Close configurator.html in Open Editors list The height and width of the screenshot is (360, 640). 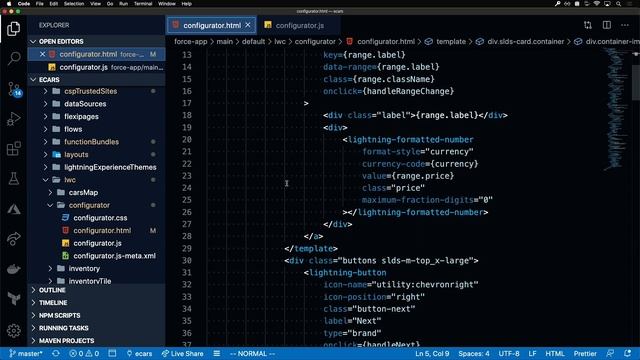42,54
